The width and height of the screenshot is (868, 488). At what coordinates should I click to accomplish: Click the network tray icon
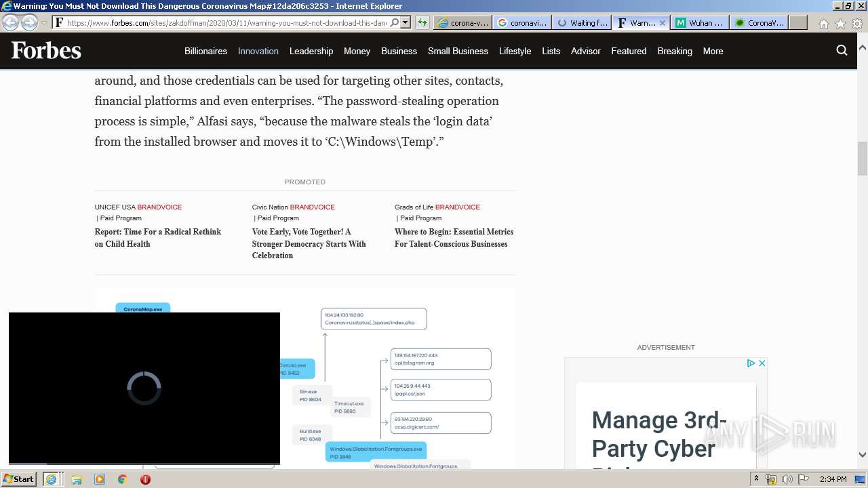pos(771,479)
